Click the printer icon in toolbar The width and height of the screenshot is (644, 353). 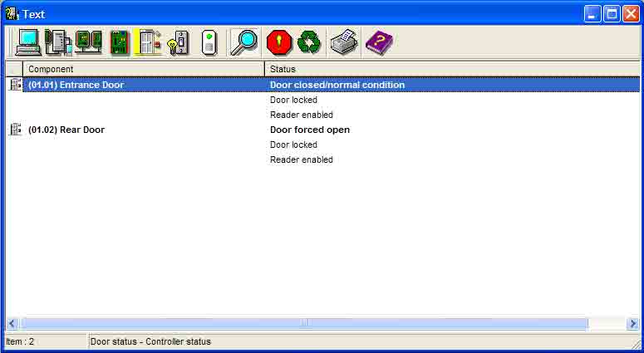(x=344, y=42)
